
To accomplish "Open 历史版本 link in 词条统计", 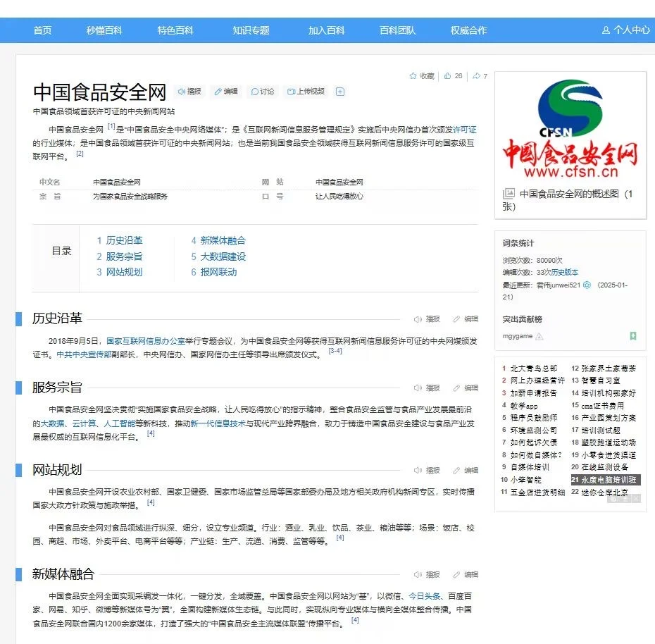I will (x=564, y=273).
